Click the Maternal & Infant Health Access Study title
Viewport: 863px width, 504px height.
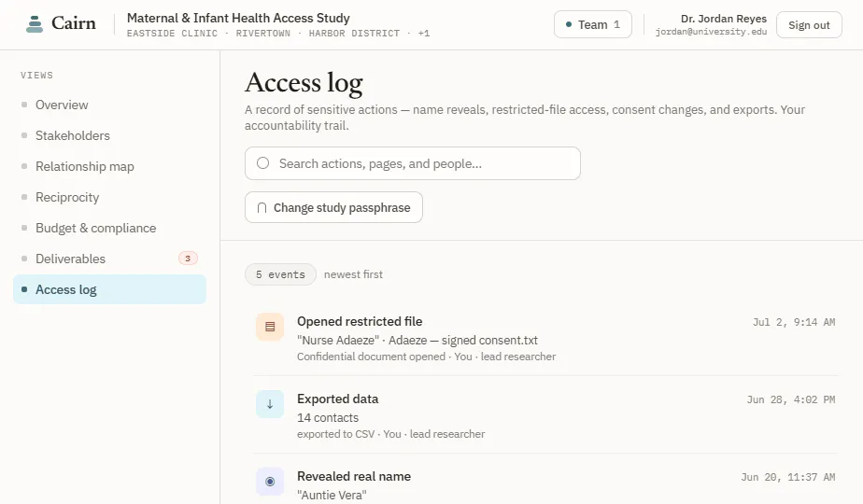(238, 18)
